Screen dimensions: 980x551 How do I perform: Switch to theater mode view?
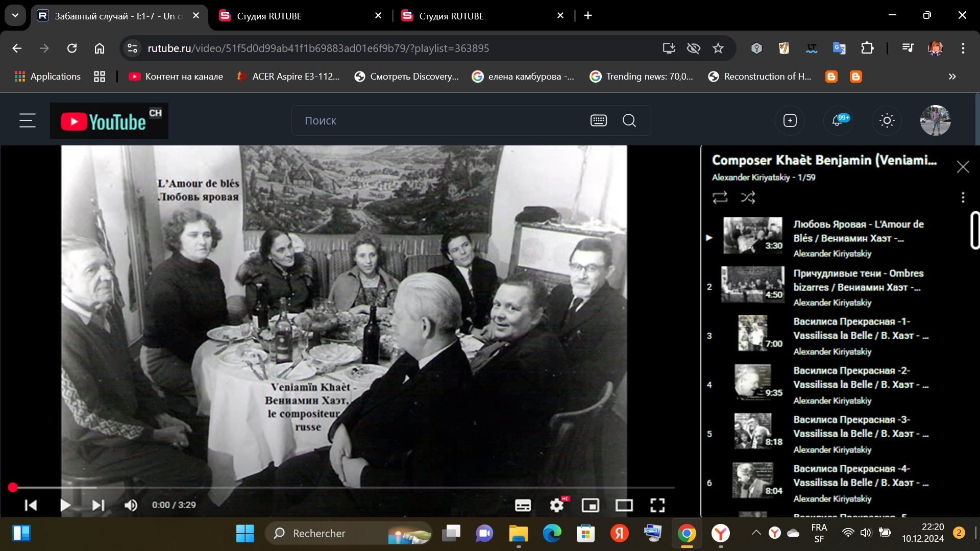click(x=624, y=505)
